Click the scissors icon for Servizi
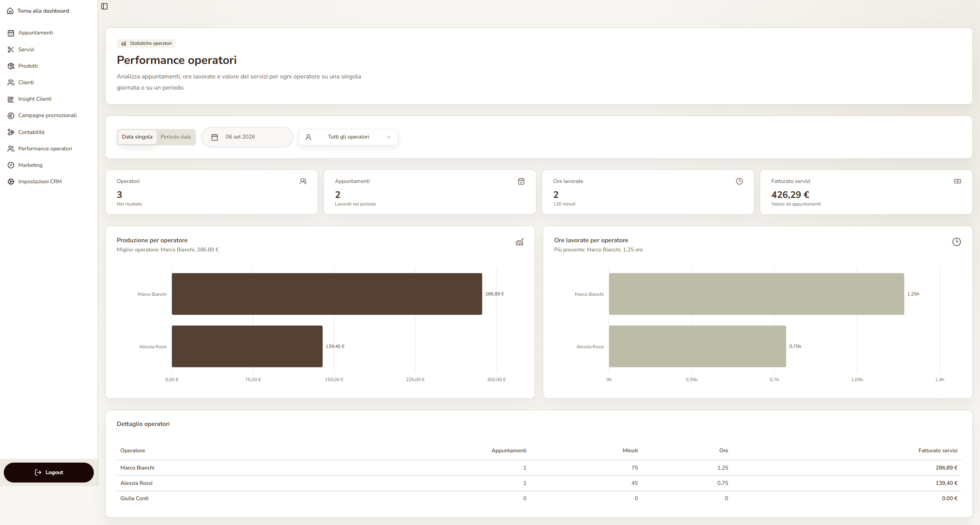The image size is (980, 525). (11, 49)
